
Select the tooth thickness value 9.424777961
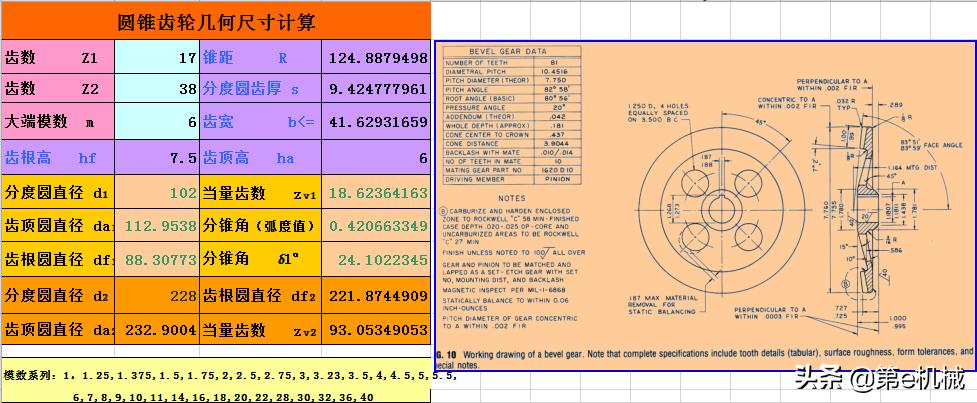[376, 88]
